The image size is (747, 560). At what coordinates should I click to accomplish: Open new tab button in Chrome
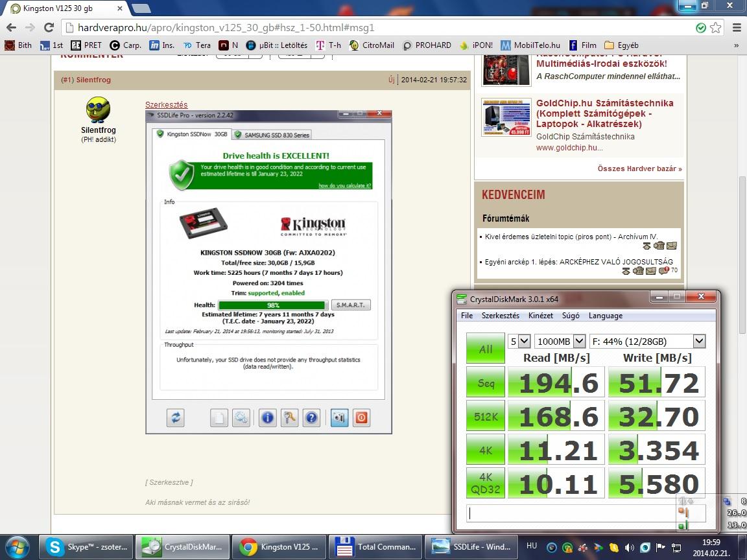[x=141, y=8]
